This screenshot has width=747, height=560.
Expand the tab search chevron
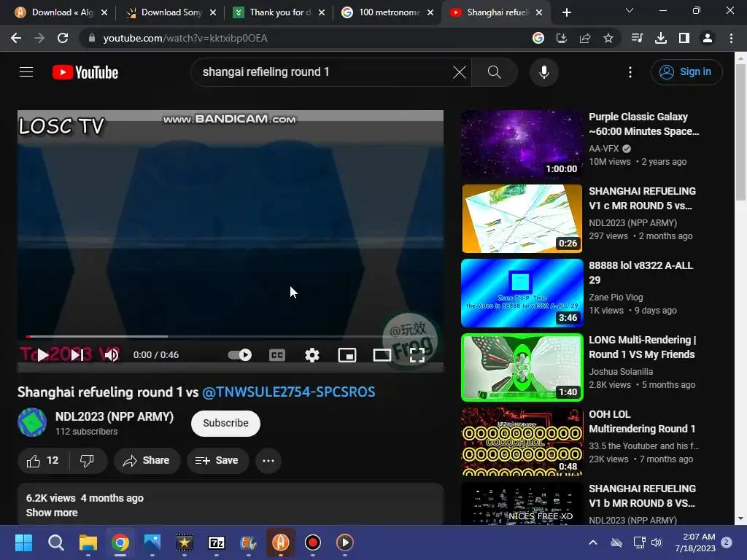[x=630, y=10]
